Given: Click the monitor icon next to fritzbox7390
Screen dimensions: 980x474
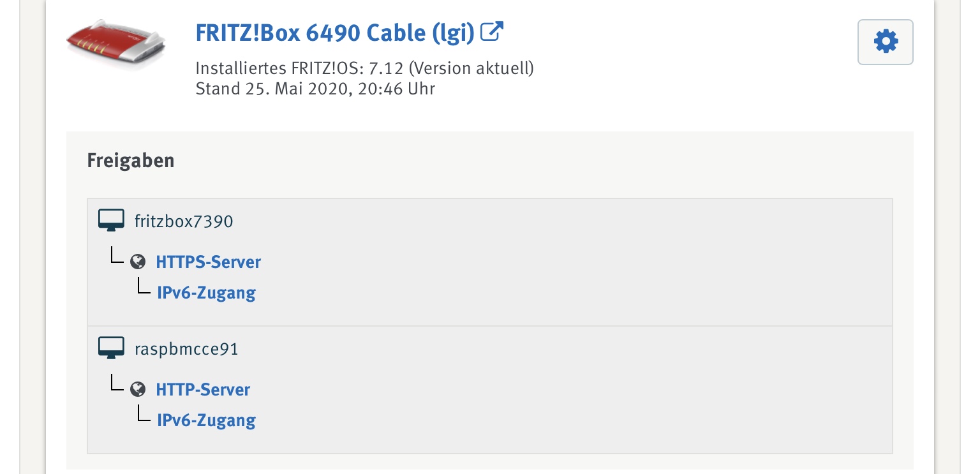Looking at the screenshot, I should 111,221.
